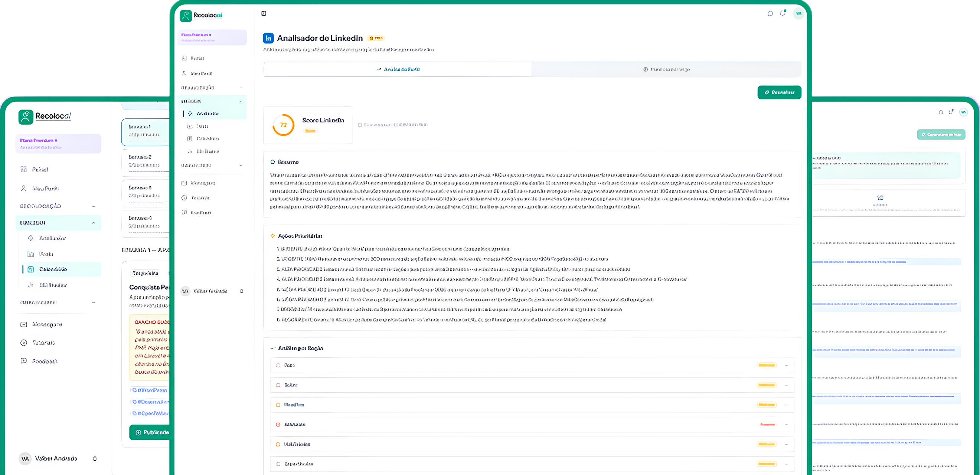
Task: Select the Semana 1 card in the left window
Action: (x=146, y=132)
